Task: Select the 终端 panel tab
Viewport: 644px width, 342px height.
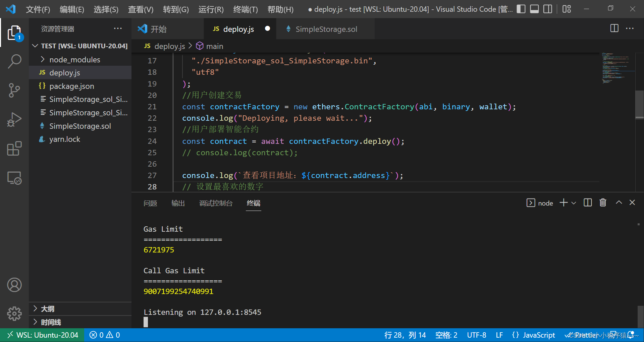Action: [x=254, y=203]
